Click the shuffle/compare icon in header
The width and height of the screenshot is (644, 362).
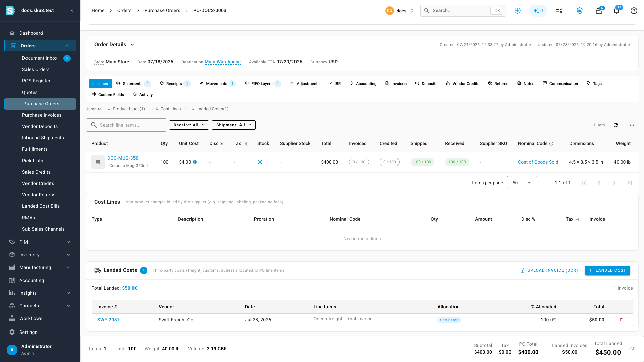pyautogui.click(x=559, y=11)
